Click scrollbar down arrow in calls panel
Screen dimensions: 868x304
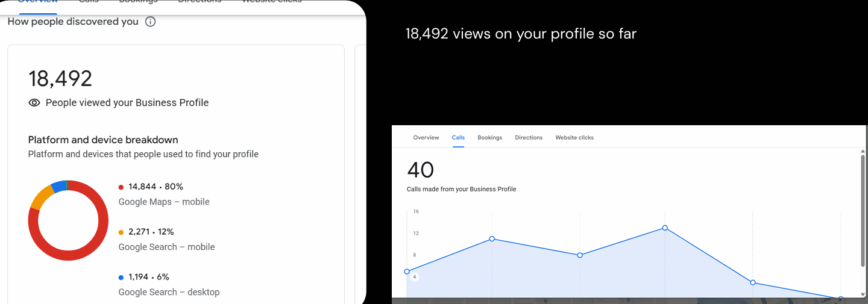point(863,296)
